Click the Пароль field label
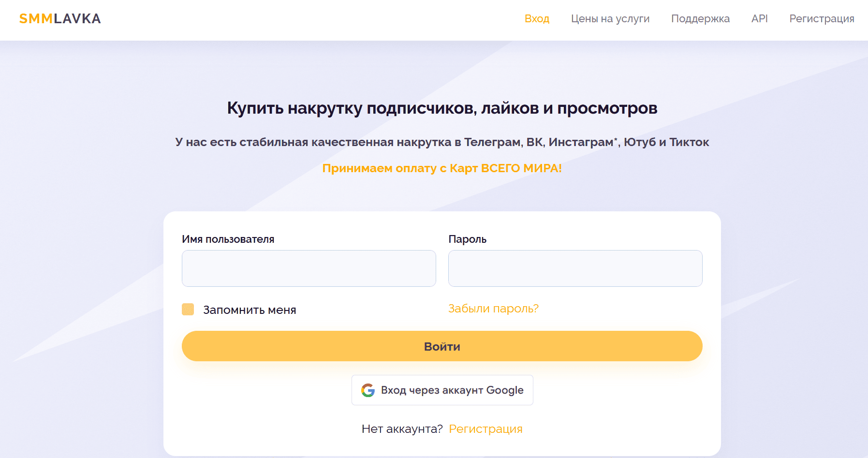Viewport: 868px width, 458px height. (468, 239)
